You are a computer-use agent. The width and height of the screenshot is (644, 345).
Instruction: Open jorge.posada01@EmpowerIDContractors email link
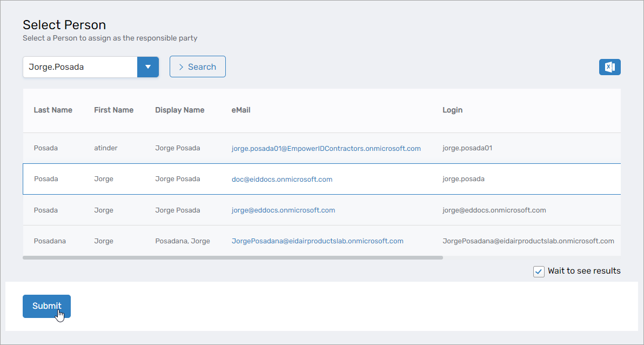pyautogui.click(x=326, y=148)
